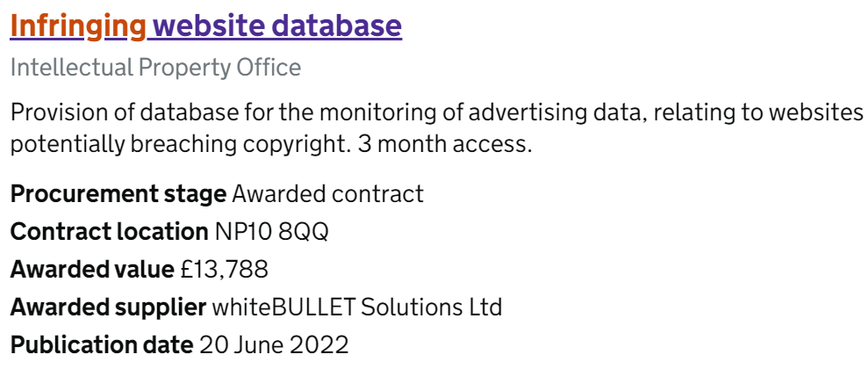Click the Awarded supplier label
This screenshot has height=369, width=868.
click(109, 307)
